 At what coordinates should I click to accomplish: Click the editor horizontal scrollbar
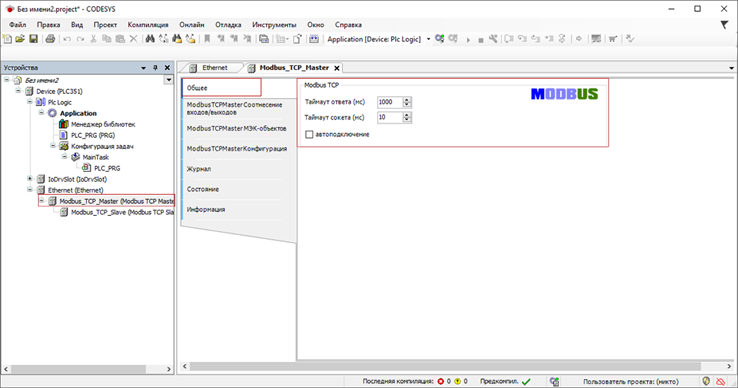pos(445,366)
